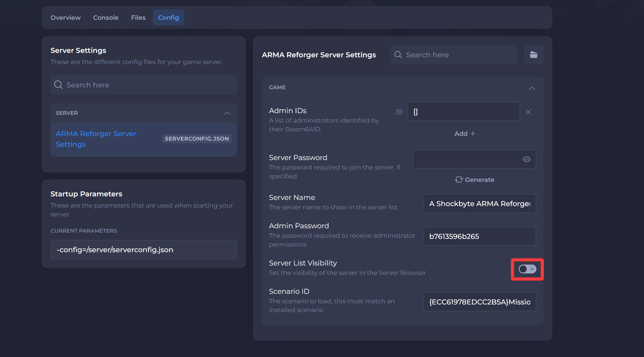Click the CURRENT PARAMETERS label

pos(84,231)
